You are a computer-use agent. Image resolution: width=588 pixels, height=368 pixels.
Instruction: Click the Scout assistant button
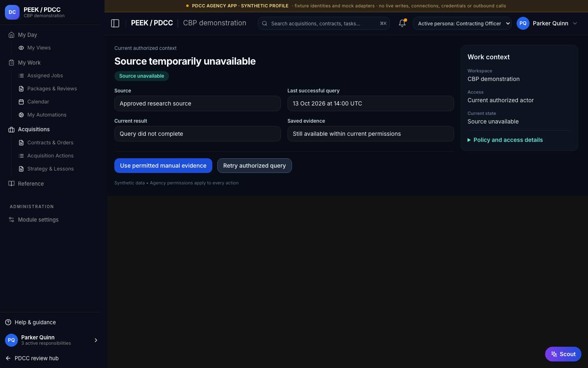coord(563,354)
